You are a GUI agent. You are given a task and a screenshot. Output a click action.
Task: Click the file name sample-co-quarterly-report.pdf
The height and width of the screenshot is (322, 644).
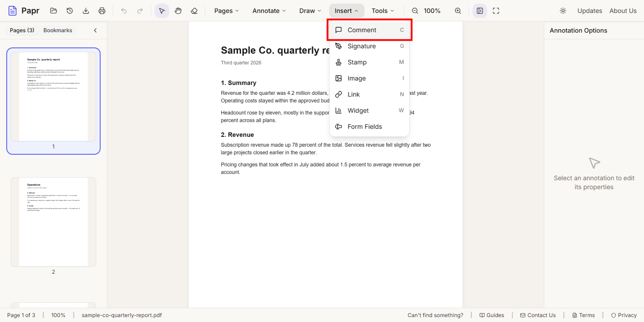point(122,315)
